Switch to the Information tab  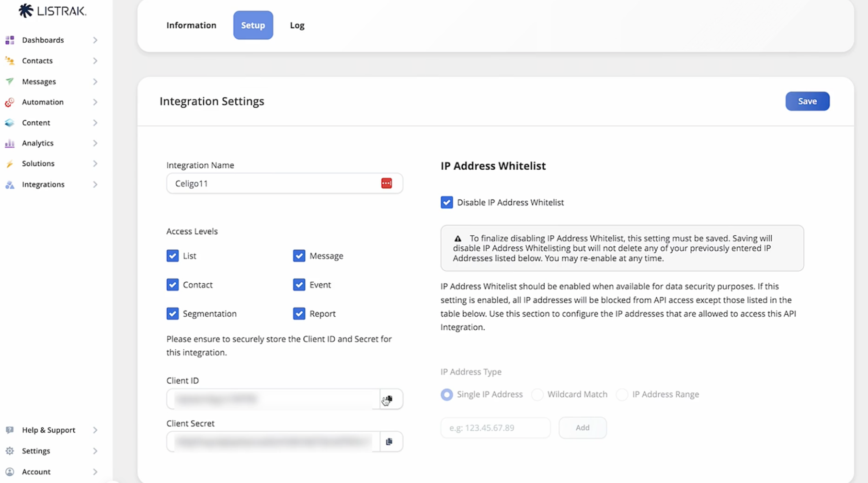tap(191, 25)
